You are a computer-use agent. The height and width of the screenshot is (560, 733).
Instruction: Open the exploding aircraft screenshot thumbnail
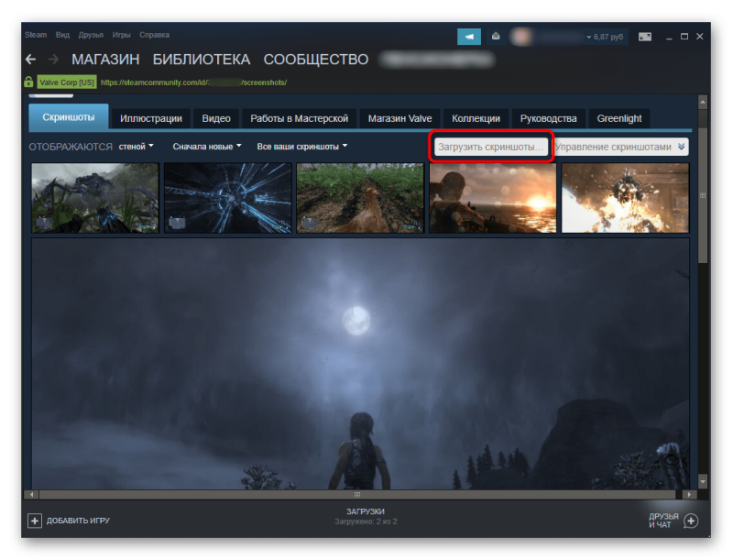[x=625, y=198]
